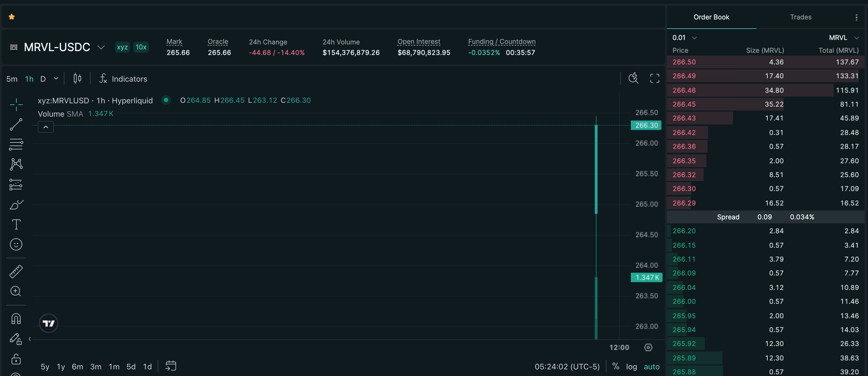Viewport: 868px width, 376px height.
Task: Enable auto scale on the price axis
Action: tap(652, 367)
